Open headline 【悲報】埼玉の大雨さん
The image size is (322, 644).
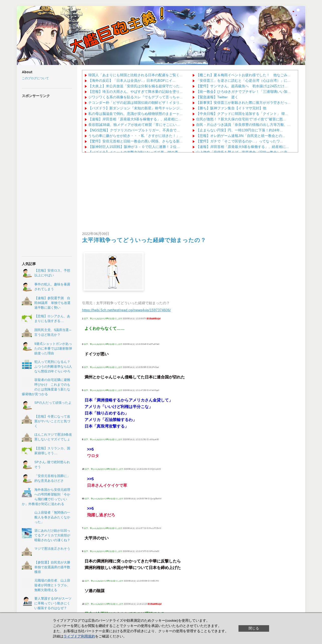pyautogui.click(x=135, y=92)
